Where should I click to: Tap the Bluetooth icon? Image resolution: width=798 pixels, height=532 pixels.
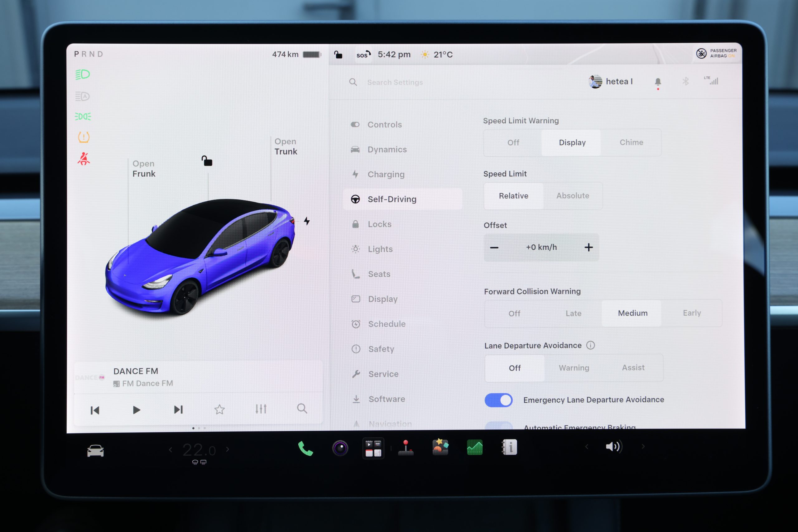pos(686,81)
